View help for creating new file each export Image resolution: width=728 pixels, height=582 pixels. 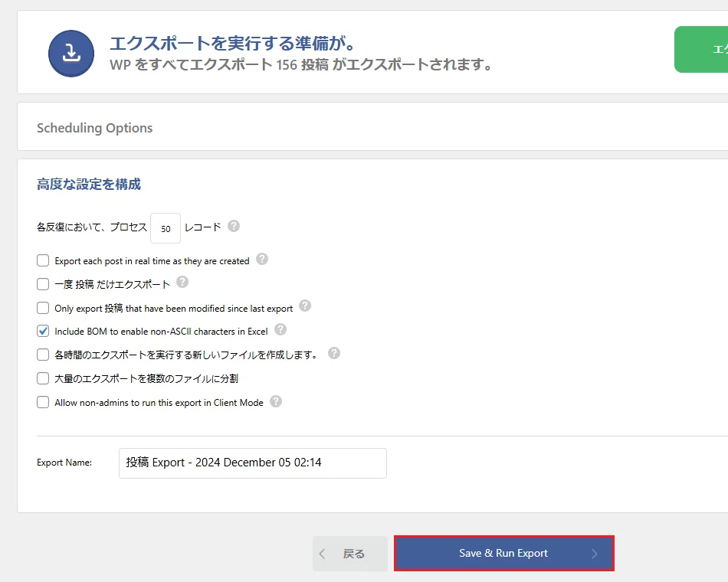click(x=333, y=353)
